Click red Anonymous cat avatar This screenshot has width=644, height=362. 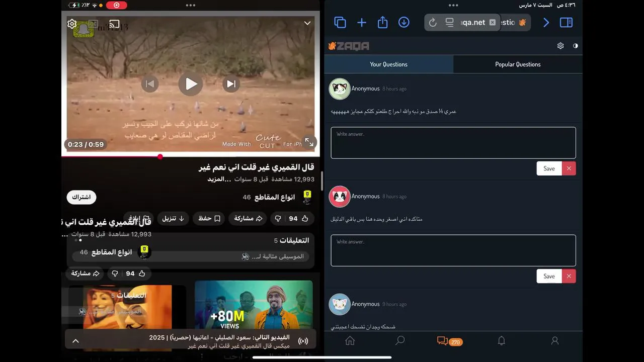click(x=340, y=197)
